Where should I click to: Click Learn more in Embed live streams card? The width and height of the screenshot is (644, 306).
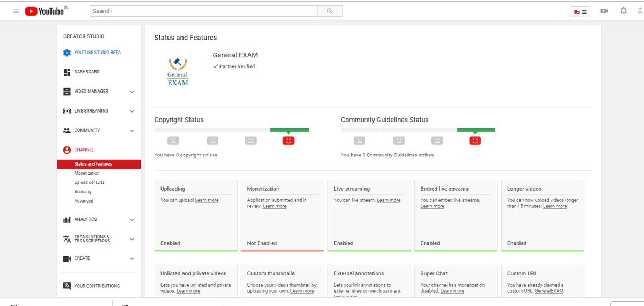(433, 206)
